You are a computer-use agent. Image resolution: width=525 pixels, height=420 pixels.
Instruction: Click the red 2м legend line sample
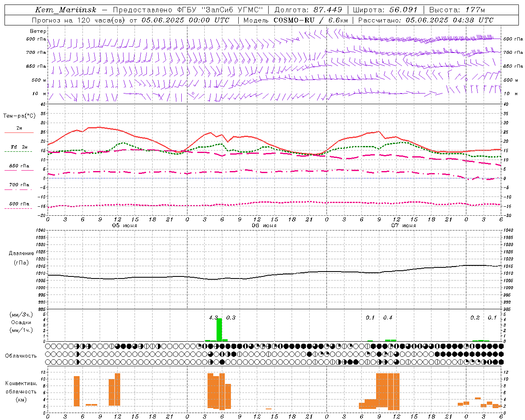click(19, 132)
